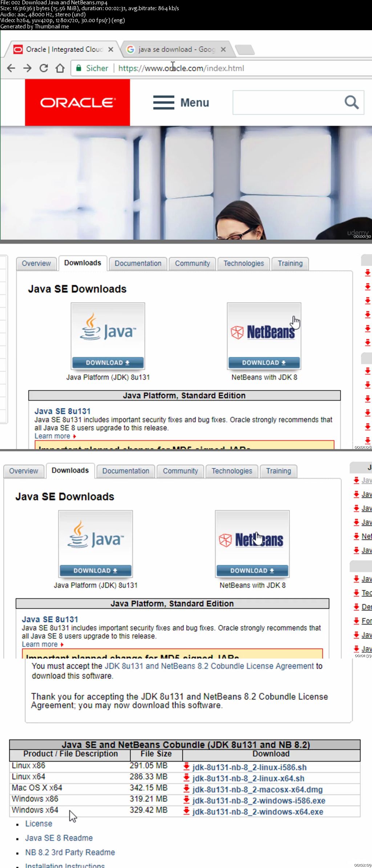Open the JDK 8u131 and NetBeans 8.2 Cobundle License Agreement link
This screenshot has height=868, width=372.
pyautogui.click(x=209, y=666)
